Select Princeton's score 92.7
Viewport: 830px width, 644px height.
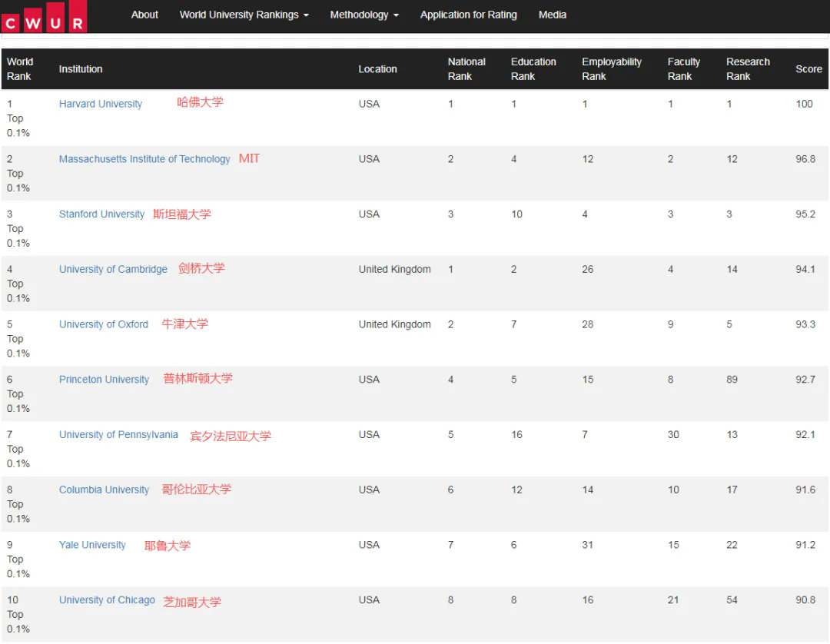[x=805, y=380]
